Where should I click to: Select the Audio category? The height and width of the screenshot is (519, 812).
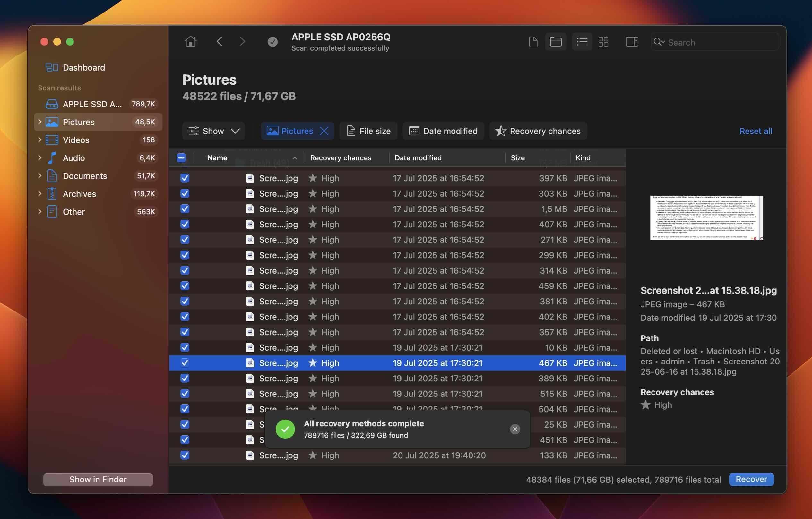coord(99,158)
